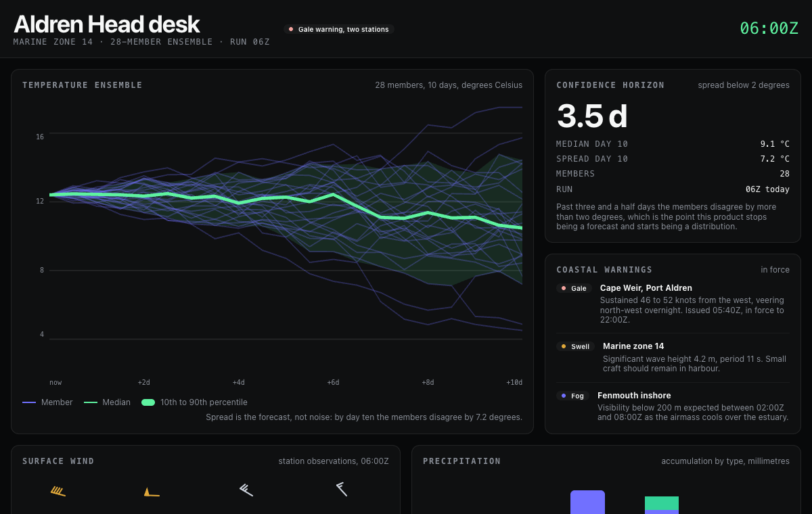
Task: Click the 'Temperature Ensemble' panel heading
Action: click(83, 85)
